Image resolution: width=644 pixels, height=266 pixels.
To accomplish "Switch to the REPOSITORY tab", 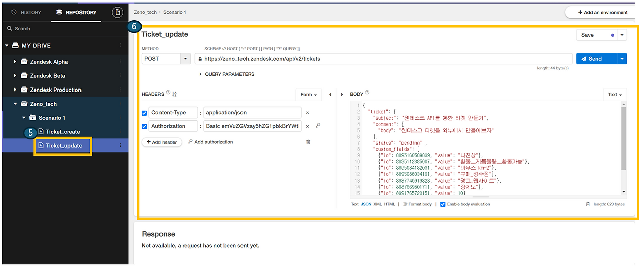I will [x=76, y=12].
